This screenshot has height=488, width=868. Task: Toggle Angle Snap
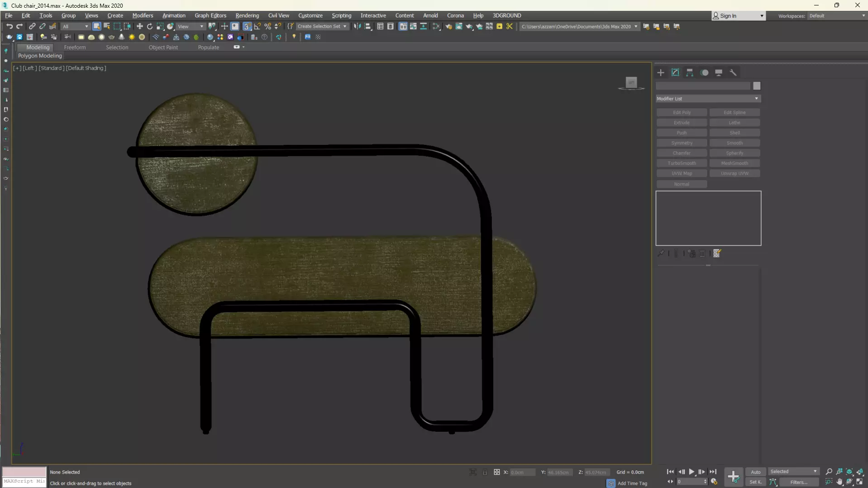258,26
